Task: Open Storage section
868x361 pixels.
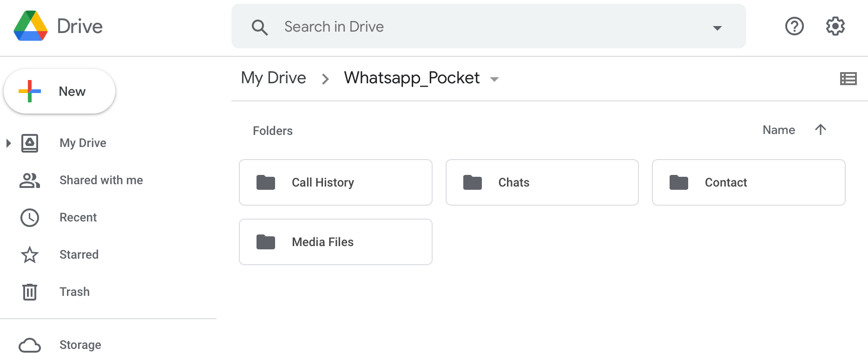Action: pyautogui.click(x=80, y=345)
